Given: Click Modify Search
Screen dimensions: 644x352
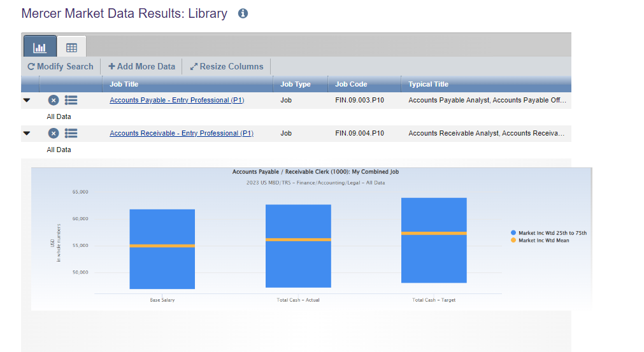Looking at the screenshot, I should [x=61, y=66].
